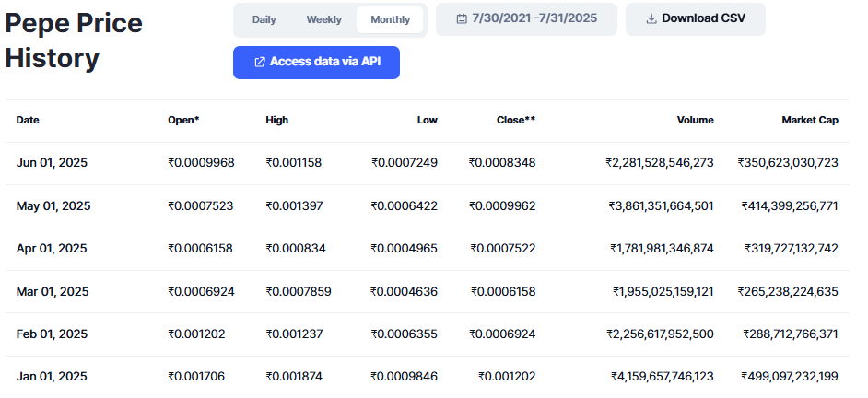Click the Volume column header
This screenshot has height=398, width=868.
click(x=696, y=120)
